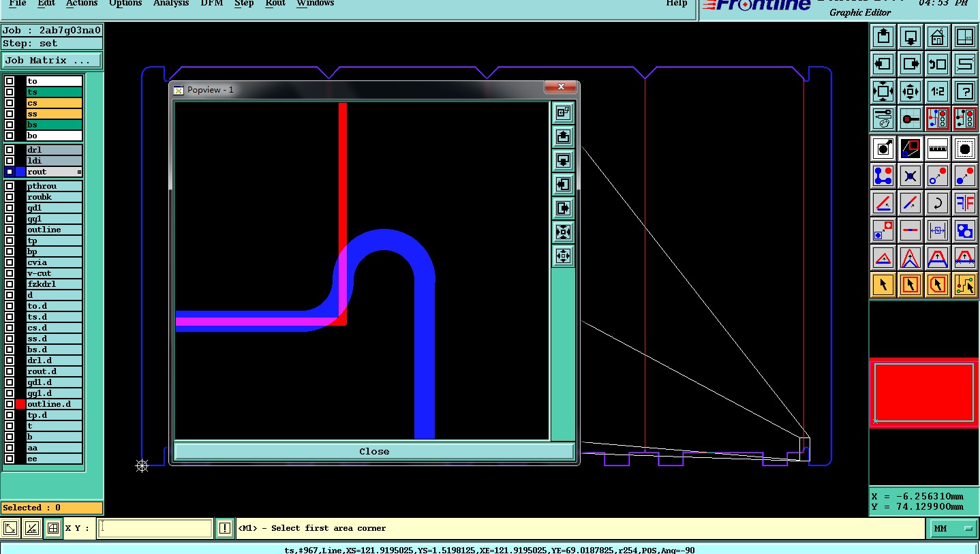Screen dimensions: 980x554
Task: Toggle checkbox for layer drl
Action: coord(10,150)
